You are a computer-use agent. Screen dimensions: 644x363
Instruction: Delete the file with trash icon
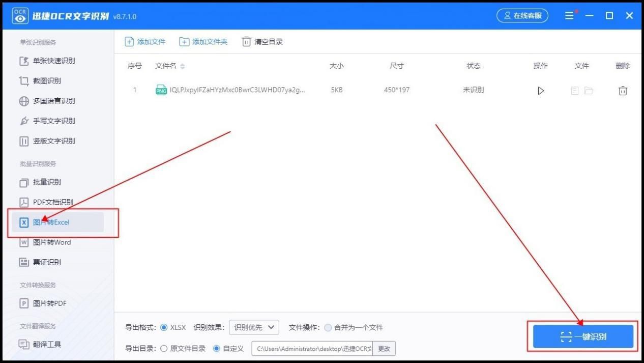tap(623, 91)
